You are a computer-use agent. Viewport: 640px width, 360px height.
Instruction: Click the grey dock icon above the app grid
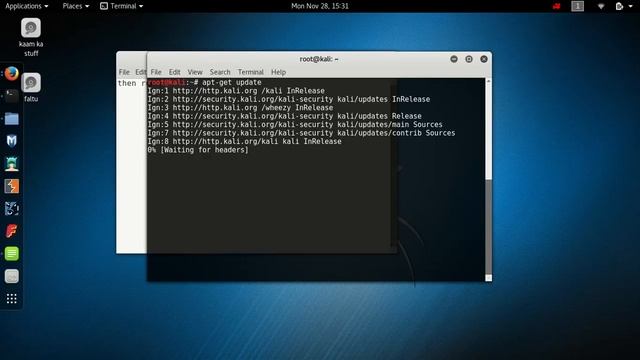click(x=11, y=276)
